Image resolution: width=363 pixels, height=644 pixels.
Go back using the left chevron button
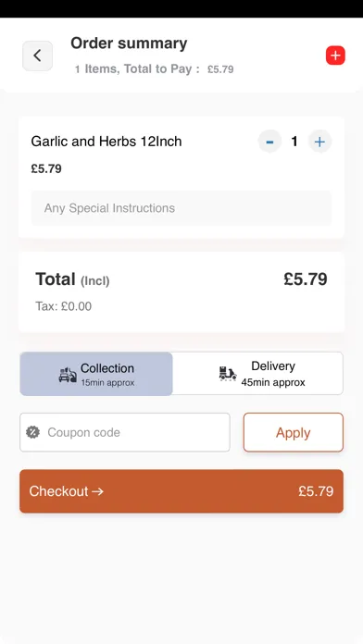(x=37, y=56)
